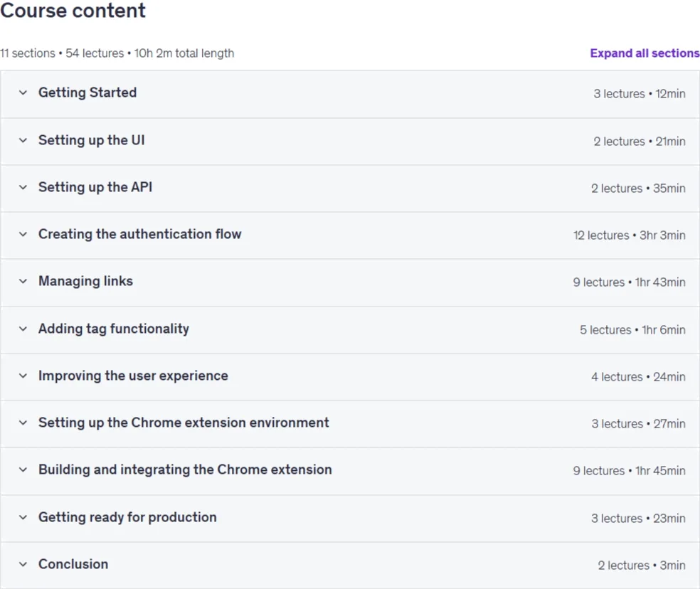Open the Managing links section title
Viewport: 700px width, 589px height.
[85, 281]
